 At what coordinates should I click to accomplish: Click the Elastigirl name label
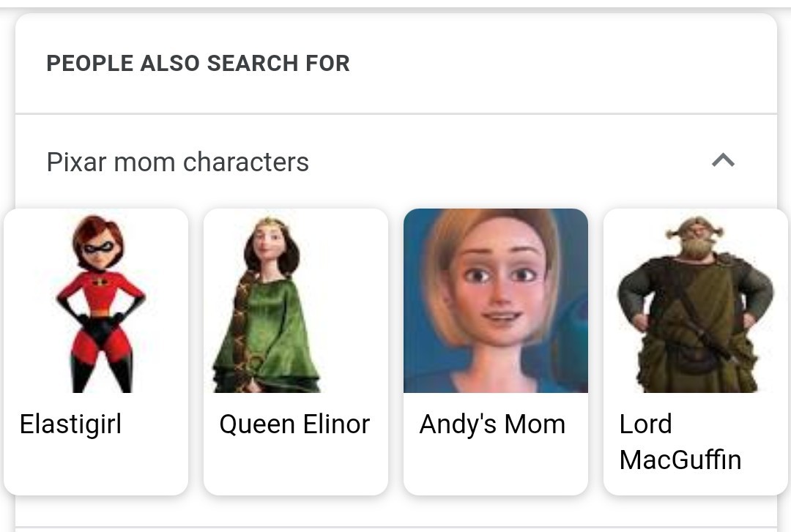pos(70,424)
